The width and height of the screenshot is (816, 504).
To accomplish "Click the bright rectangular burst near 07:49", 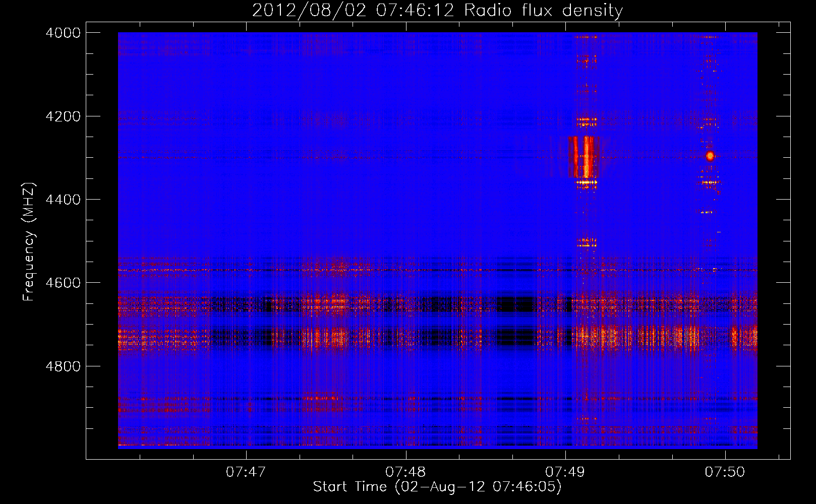I will tap(584, 157).
